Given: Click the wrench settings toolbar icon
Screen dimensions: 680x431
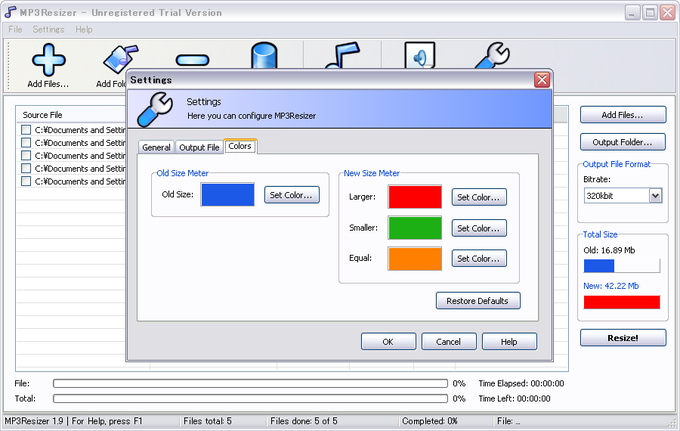Looking at the screenshot, I should click(x=493, y=56).
